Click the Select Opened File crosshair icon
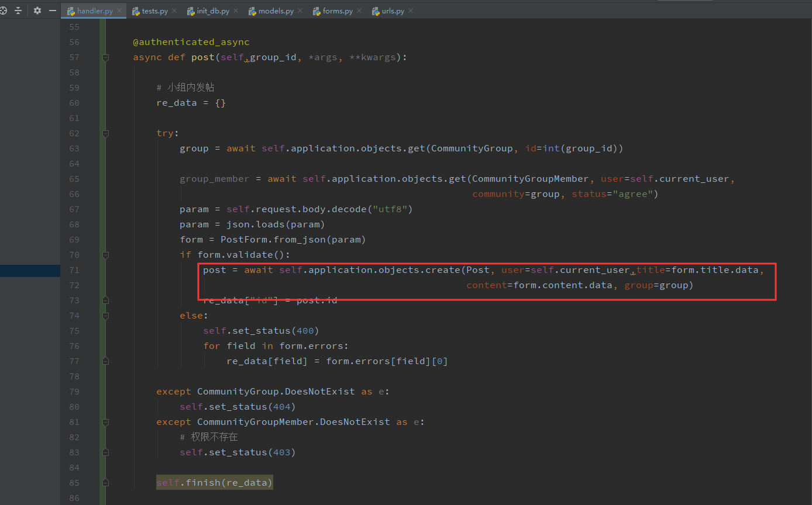The height and width of the screenshot is (505, 812). (x=3, y=11)
